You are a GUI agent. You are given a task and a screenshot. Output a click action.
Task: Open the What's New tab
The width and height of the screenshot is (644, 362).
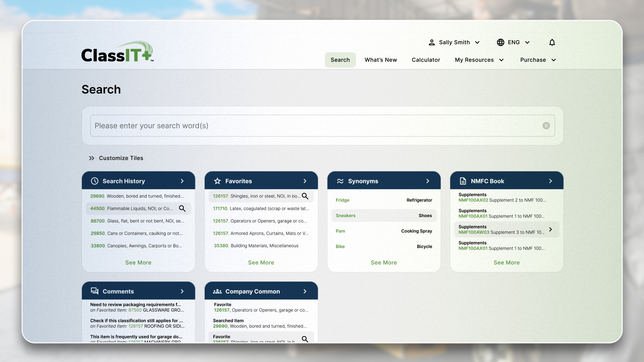[x=381, y=60]
